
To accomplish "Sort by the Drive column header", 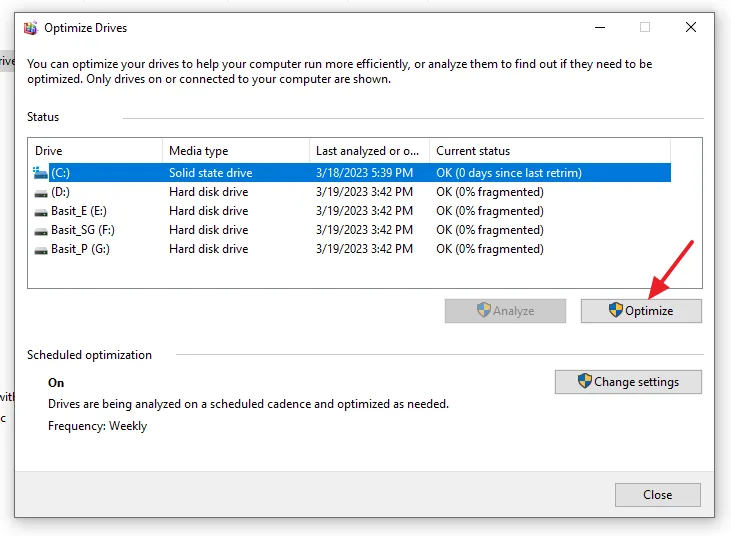I will (95, 151).
